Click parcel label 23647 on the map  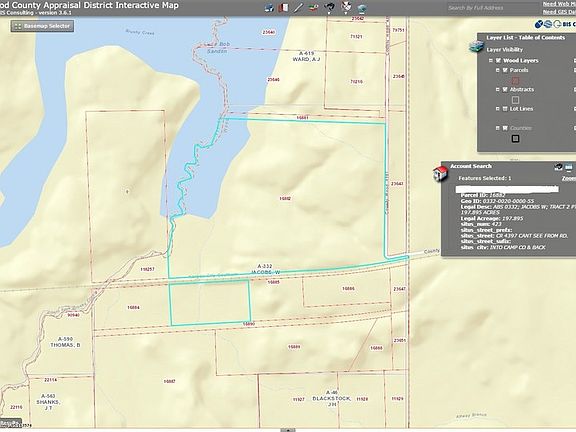pyautogui.click(x=399, y=289)
